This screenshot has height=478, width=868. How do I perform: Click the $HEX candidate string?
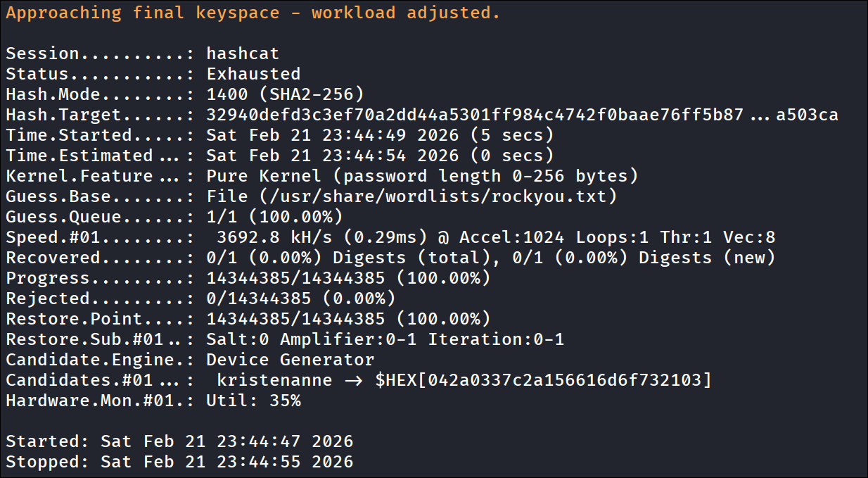coord(543,380)
